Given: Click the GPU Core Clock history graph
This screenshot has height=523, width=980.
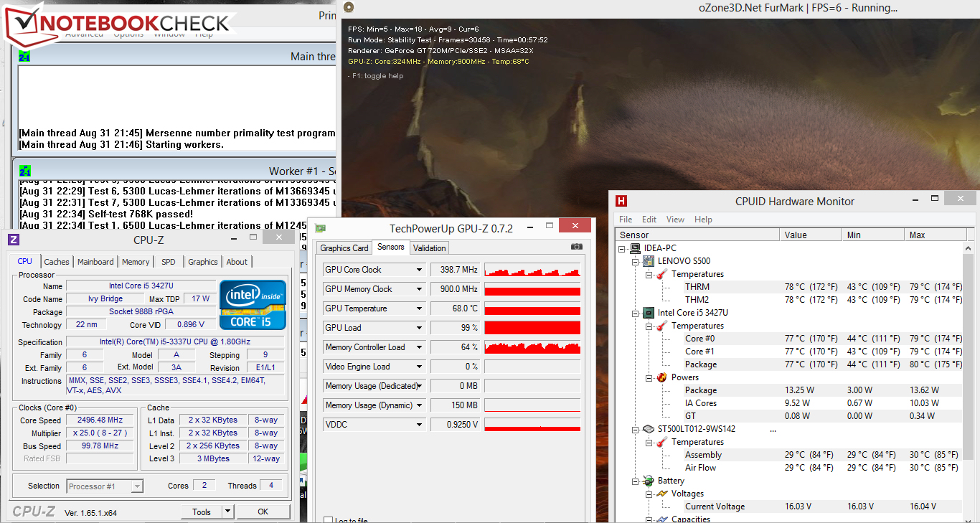Looking at the screenshot, I should click(x=532, y=270).
